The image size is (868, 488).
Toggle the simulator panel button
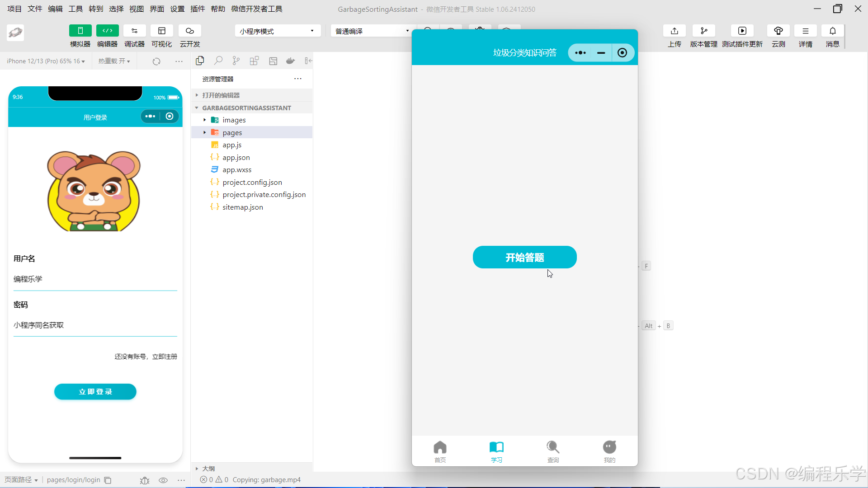click(80, 31)
